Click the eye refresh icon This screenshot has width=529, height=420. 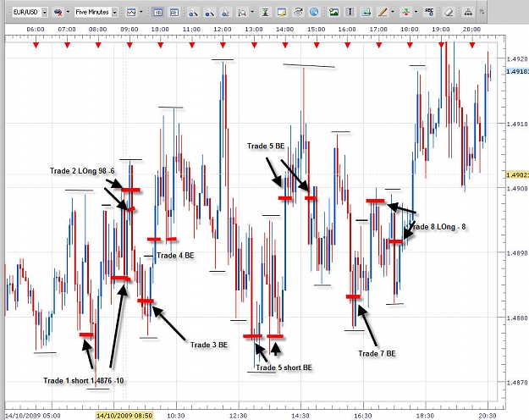tap(298, 13)
